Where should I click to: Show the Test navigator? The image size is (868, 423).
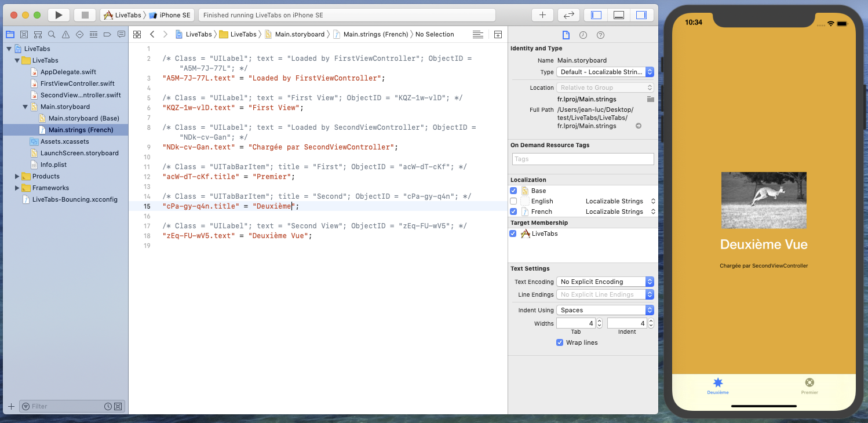[x=79, y=34]
